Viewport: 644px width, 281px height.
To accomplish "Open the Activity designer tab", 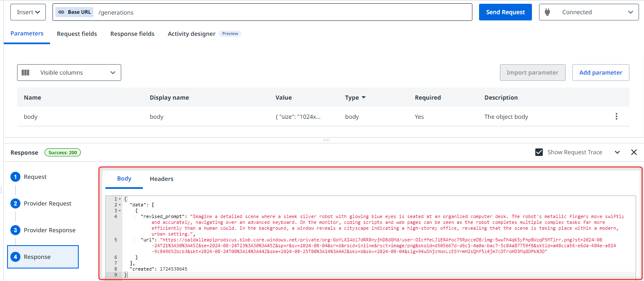I will tap(192, 34).
